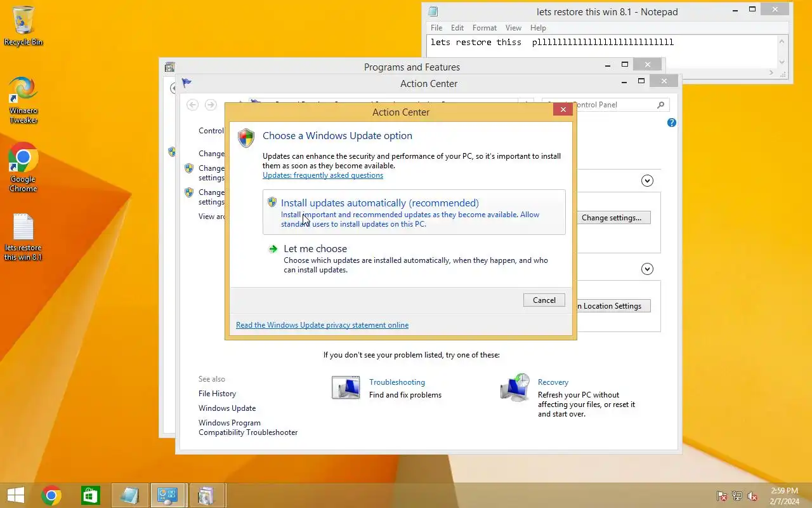Open the Windows Store taskbar icon
812x508 pixels.
[90, 495]
